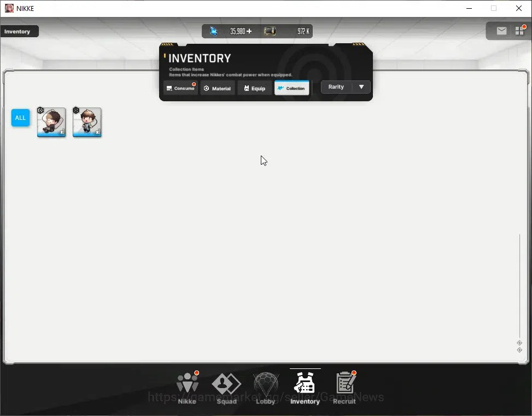Open the grid menu icon

point(520,31)
